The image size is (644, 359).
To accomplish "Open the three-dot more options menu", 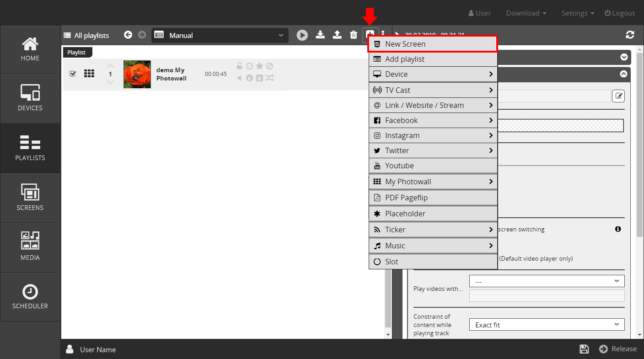I will click(383, 35).
